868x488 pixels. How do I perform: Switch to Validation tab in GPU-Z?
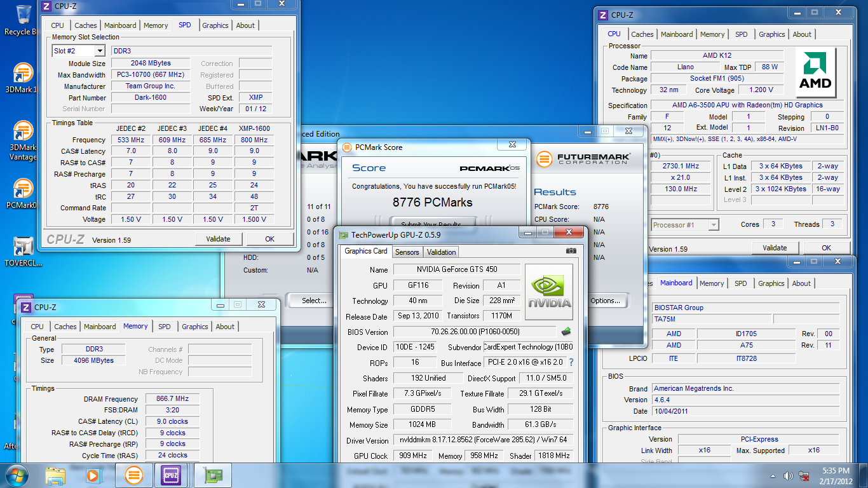(x=442, y=252)
